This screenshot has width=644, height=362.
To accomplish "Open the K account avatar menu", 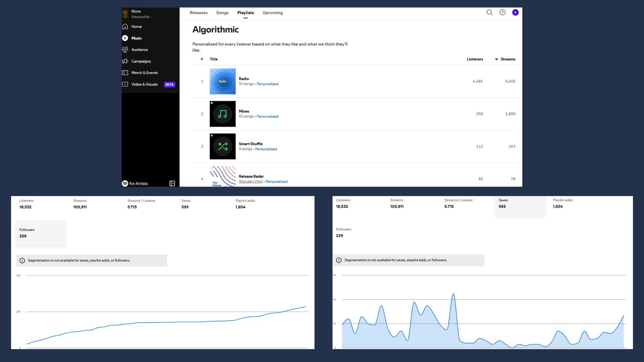I will click(516, 12).
